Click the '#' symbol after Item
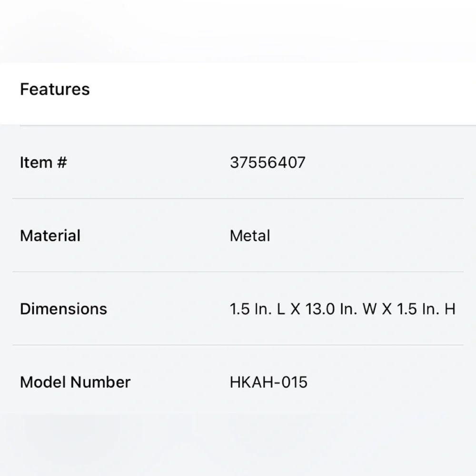 61,162
